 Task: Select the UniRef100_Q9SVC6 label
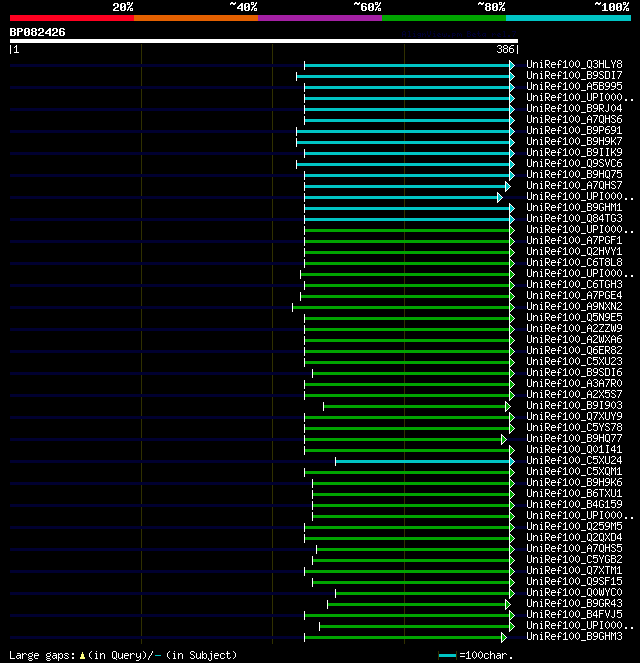(x=574, y=164)
